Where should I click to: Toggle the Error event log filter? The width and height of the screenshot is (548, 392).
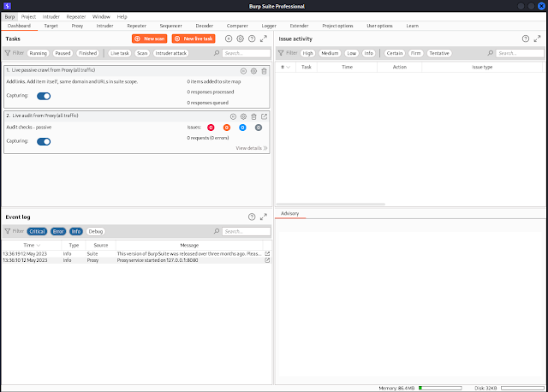point(58,231)
